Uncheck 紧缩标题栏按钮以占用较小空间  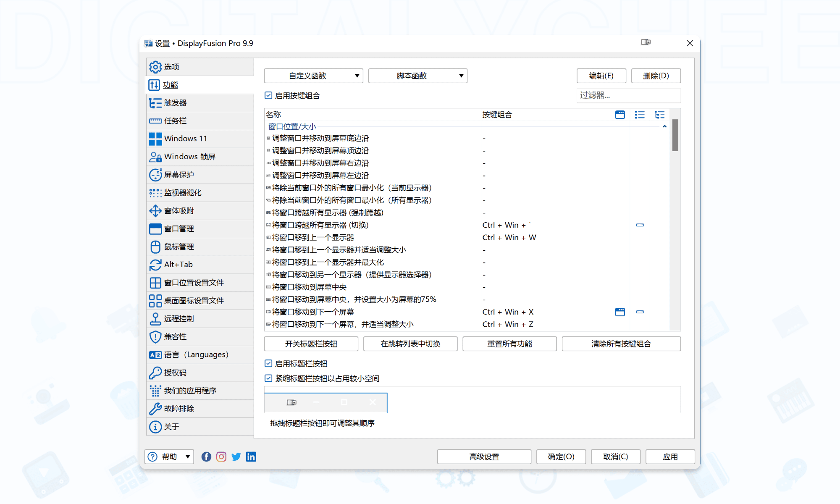[268, 378]
